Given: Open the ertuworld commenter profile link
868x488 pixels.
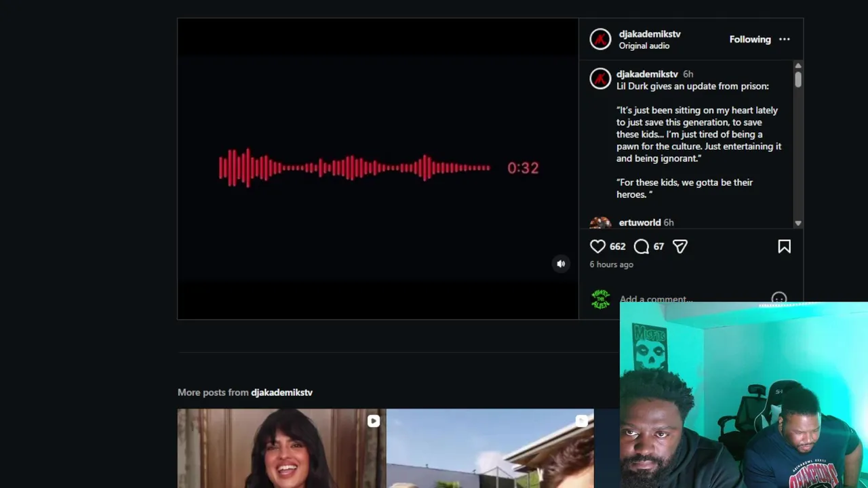Looking at the screenshot, I should tap(639, 222).
